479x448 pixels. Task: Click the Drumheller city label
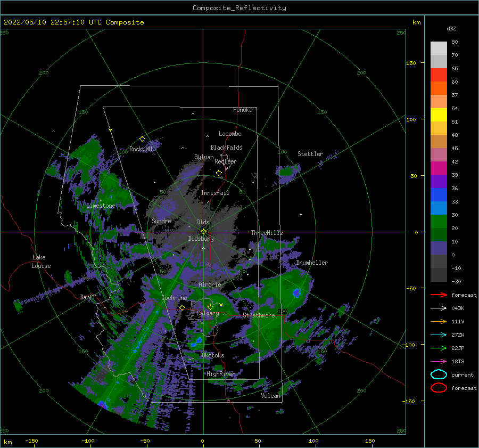312,263
